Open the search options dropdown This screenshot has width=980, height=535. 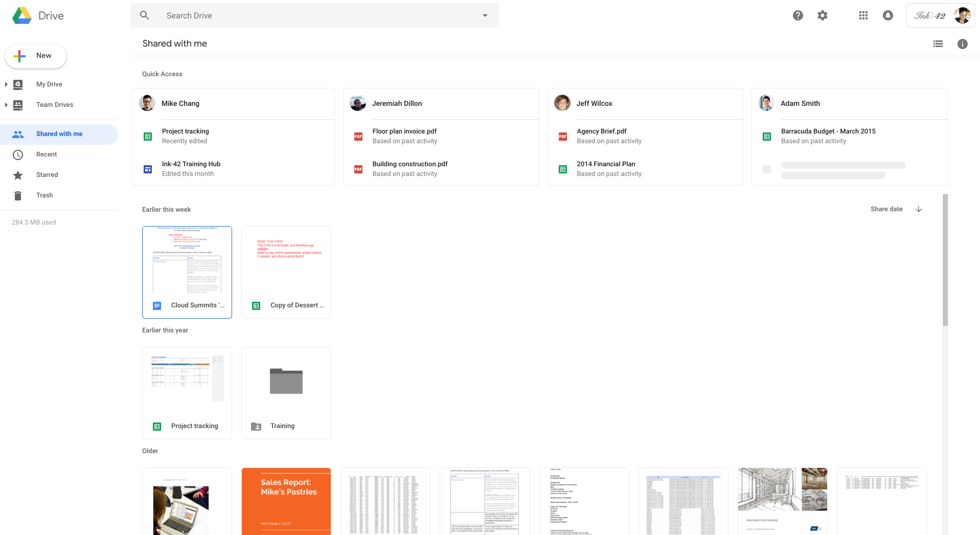click(x=484, y=15)
